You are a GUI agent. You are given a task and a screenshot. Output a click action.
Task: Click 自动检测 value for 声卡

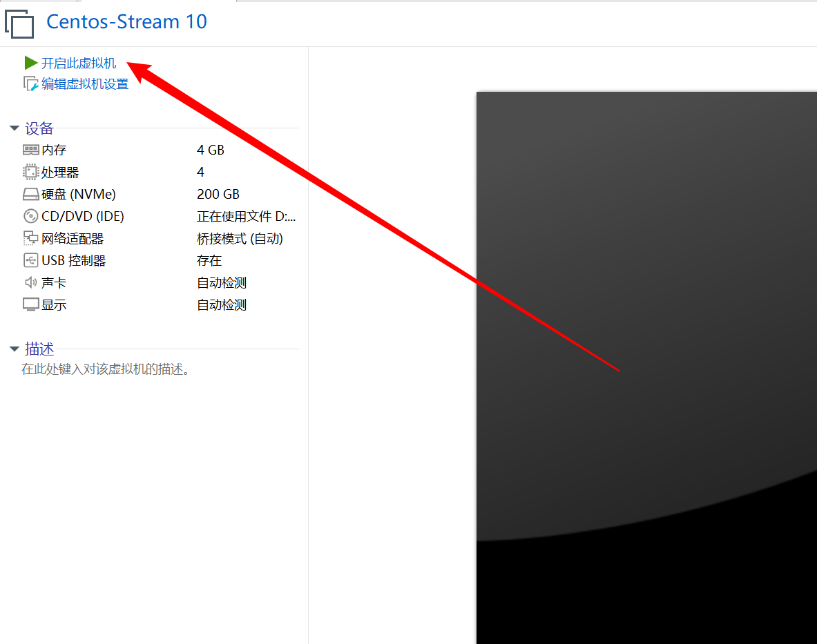(x=222, y=283)
